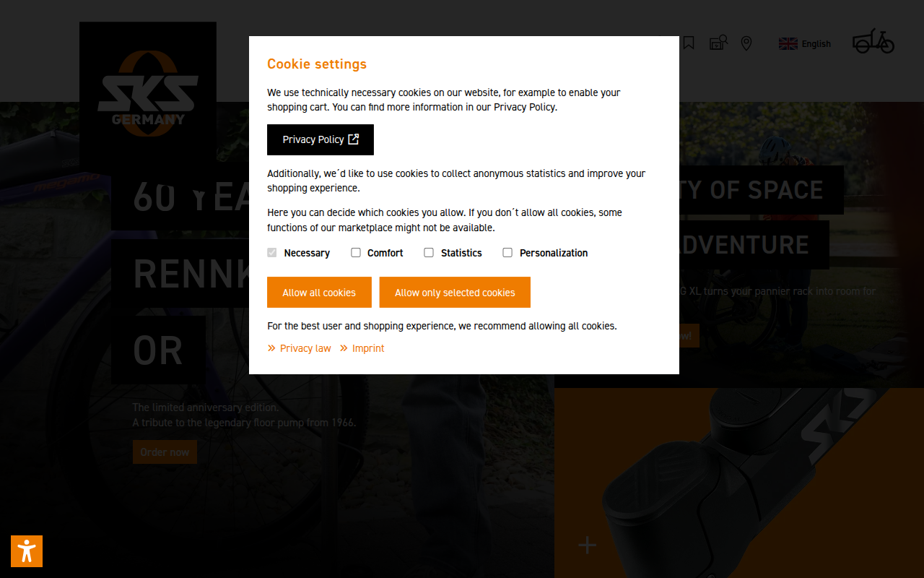Click the anniversary edition description text
Image resolution: width=924 pixels, height=578 pixels.
(x=244, y=415)
